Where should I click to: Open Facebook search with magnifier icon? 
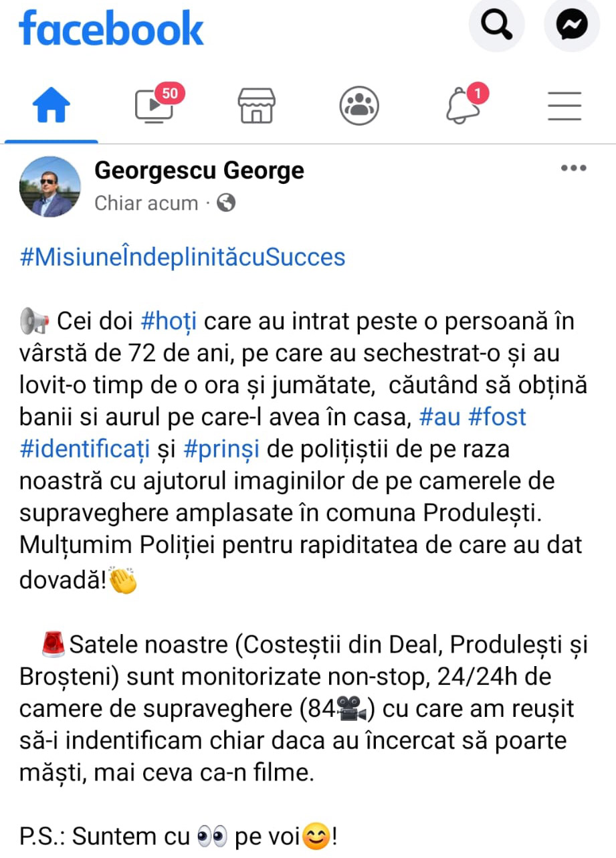click(496, 25)
